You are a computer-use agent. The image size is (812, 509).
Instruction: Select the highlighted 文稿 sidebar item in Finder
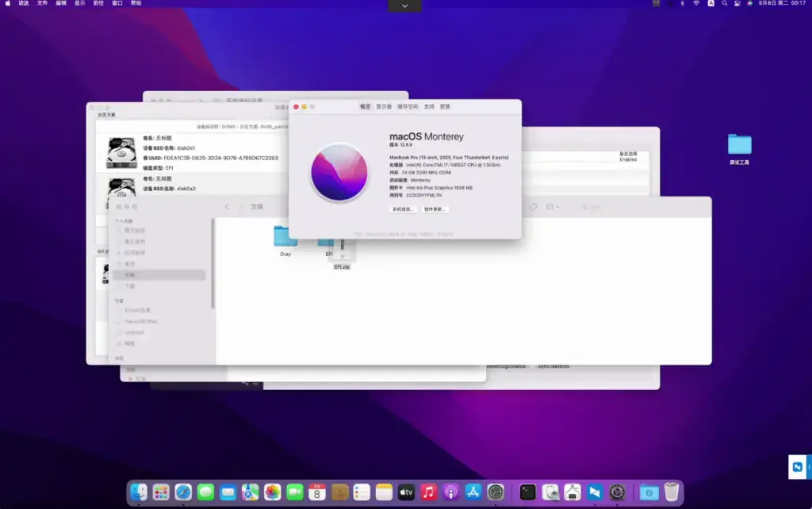pyautogui.click(x=159, y=275)
